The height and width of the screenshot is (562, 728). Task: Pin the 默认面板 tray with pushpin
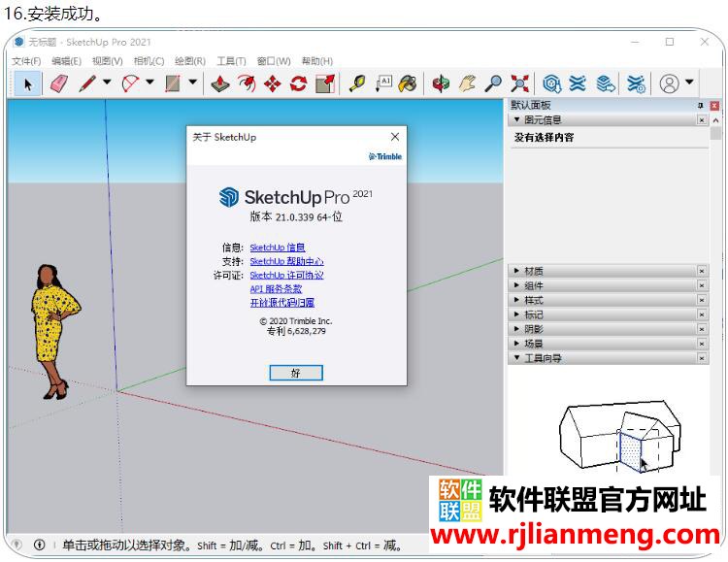700,105
